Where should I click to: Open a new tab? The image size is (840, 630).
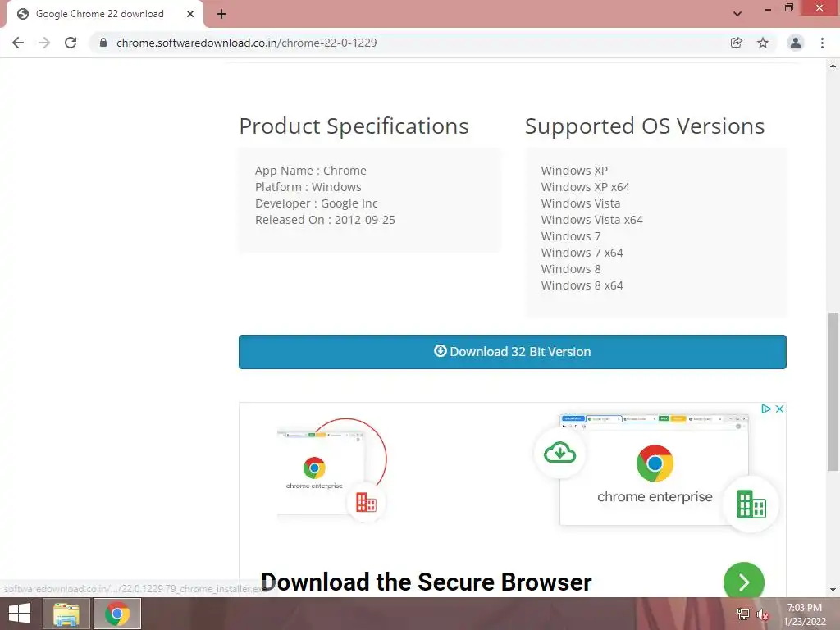tap(221, 14)
